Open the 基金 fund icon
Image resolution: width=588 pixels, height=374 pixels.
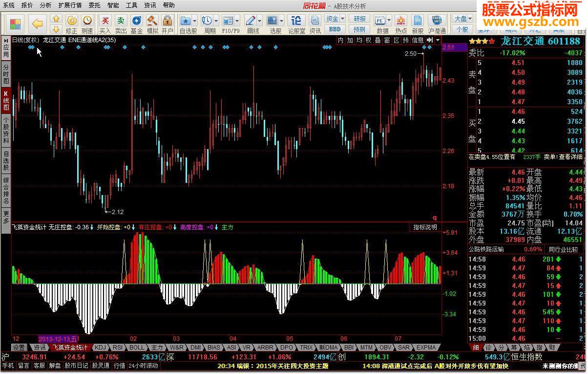pos(137,20)
